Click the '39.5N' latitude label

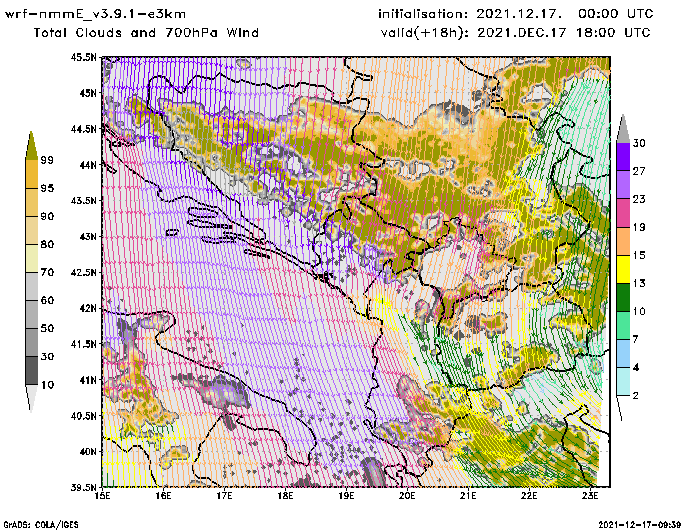tap(83, 487)
